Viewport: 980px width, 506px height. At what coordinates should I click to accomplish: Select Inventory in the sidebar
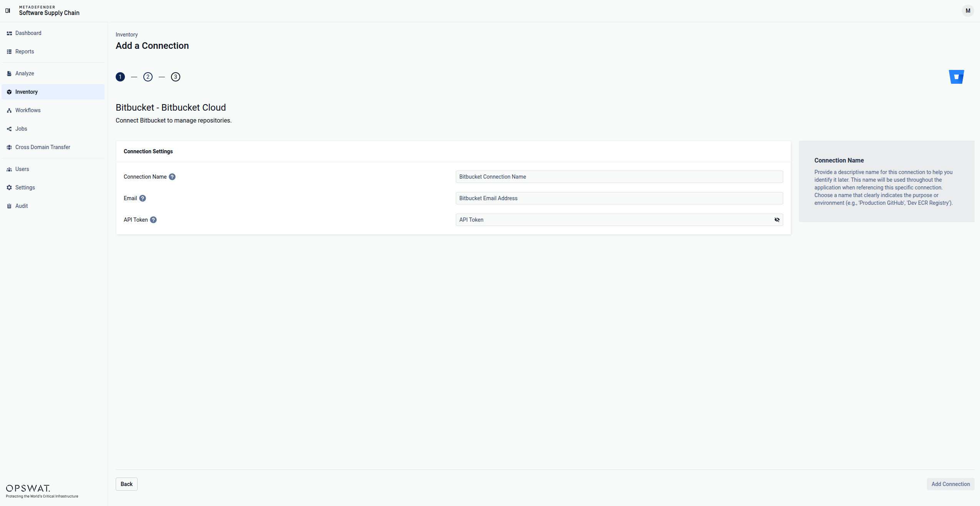tap(53, 92)
